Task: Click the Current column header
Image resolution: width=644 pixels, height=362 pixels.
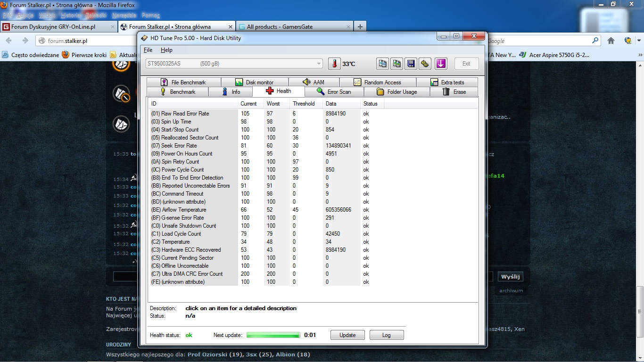Action: click(251, 104)
